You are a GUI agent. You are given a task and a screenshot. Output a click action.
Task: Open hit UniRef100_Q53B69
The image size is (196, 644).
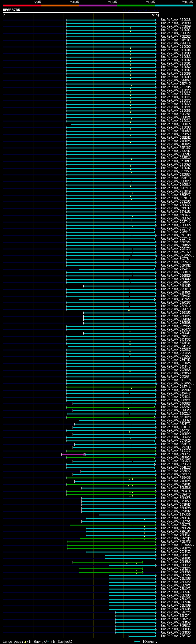[176, 26]
